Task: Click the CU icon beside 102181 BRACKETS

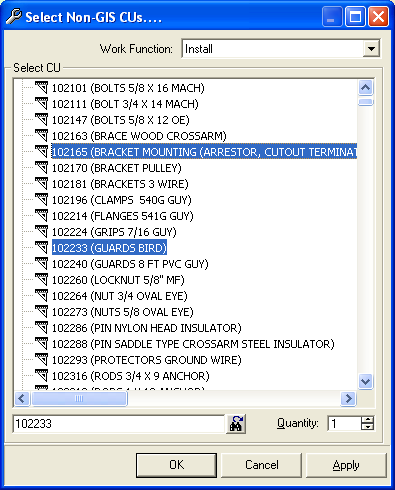Action: [42, 184]
